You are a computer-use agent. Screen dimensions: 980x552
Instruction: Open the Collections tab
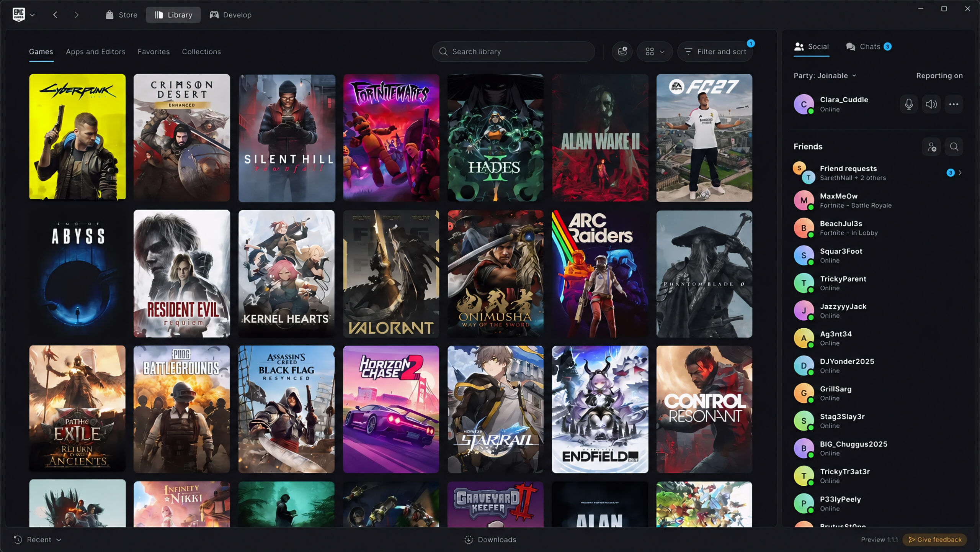(x=201, y=52)
